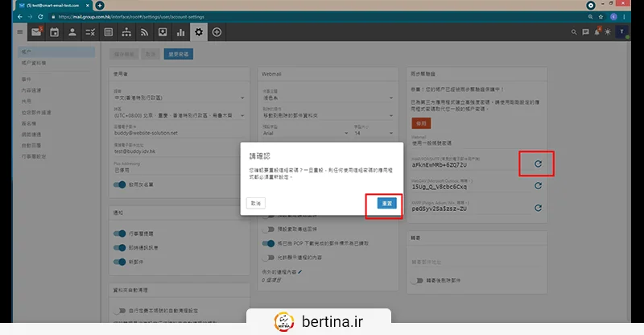Open the reports bar chart icon
644x335 pixels.
pos(181,32)
